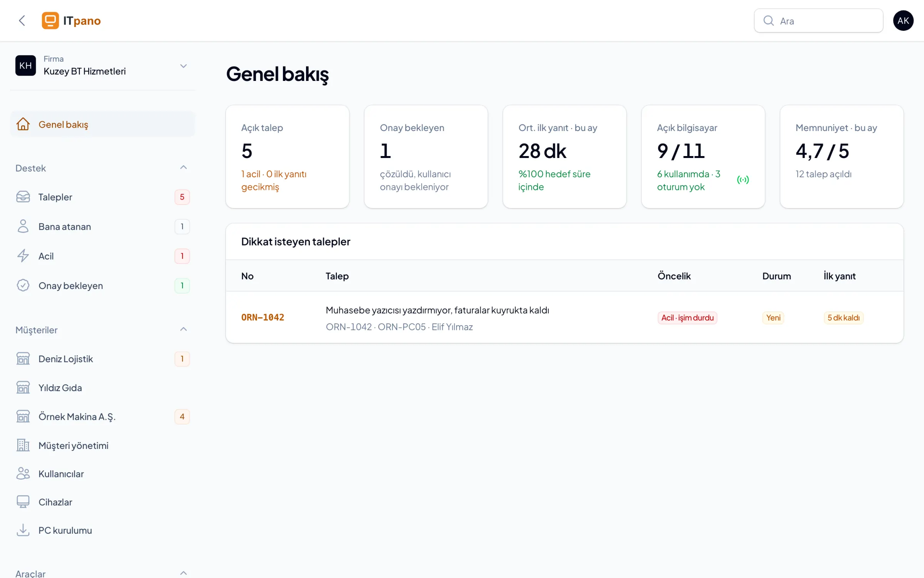Click the Açık bilgisayar 9 / 11 value

tap(681, 151)
